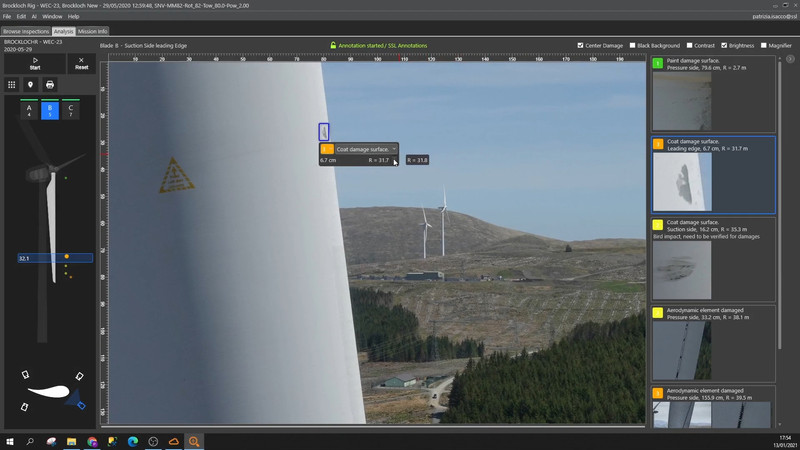The height and width of the screenshot is (450, 800).
Task: Click the orange damage marker on blade diagram
Action: [x=67, y=257]
